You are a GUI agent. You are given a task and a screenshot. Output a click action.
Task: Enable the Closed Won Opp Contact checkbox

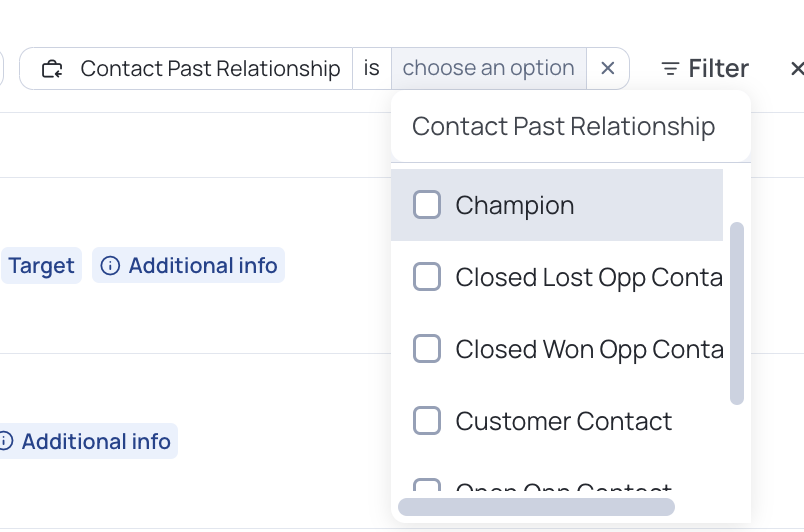pos(427,349)
